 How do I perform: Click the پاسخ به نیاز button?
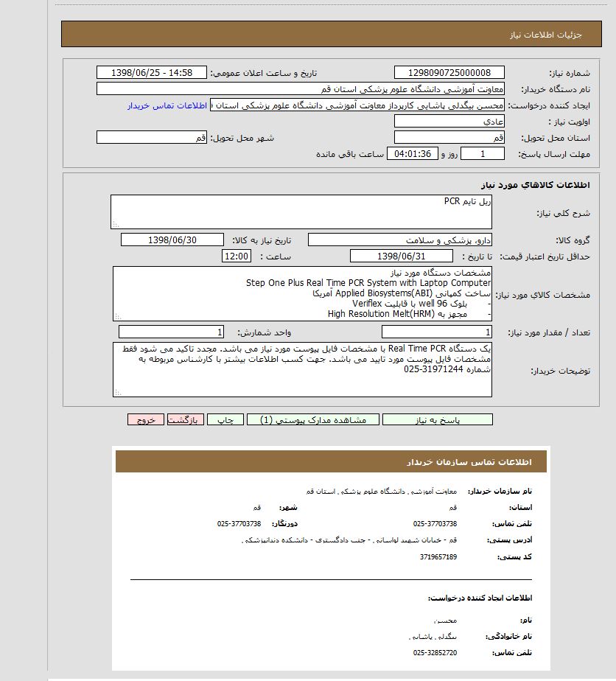tap(437, 419)
